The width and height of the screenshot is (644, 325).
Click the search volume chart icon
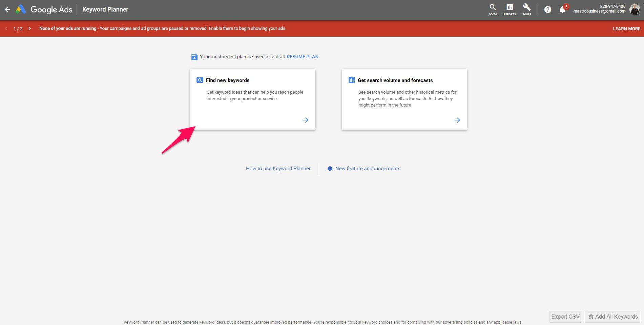click(352, 80)
